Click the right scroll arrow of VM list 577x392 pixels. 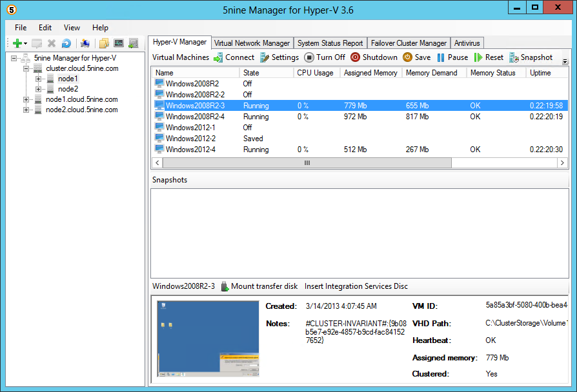tap(562, 162)
